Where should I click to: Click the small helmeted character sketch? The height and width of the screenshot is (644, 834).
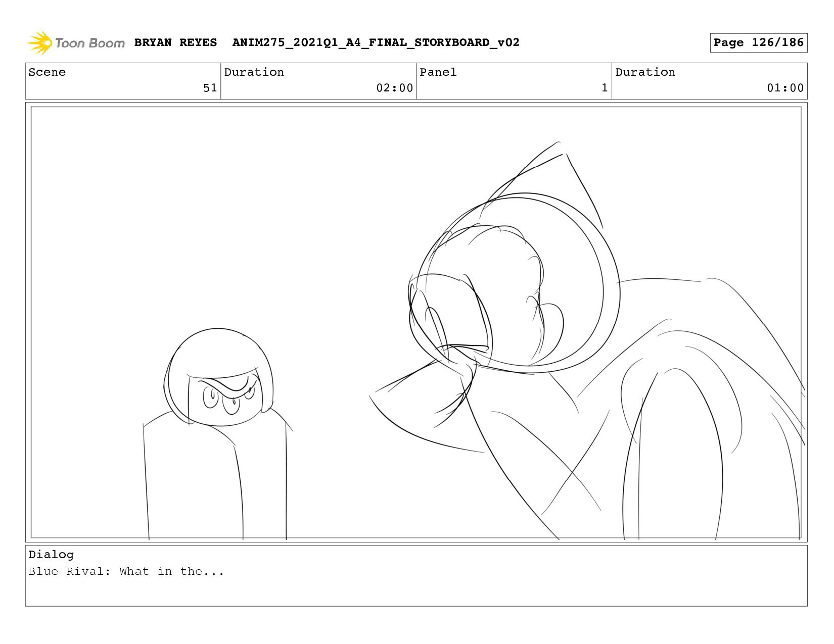tap(218, 434)
